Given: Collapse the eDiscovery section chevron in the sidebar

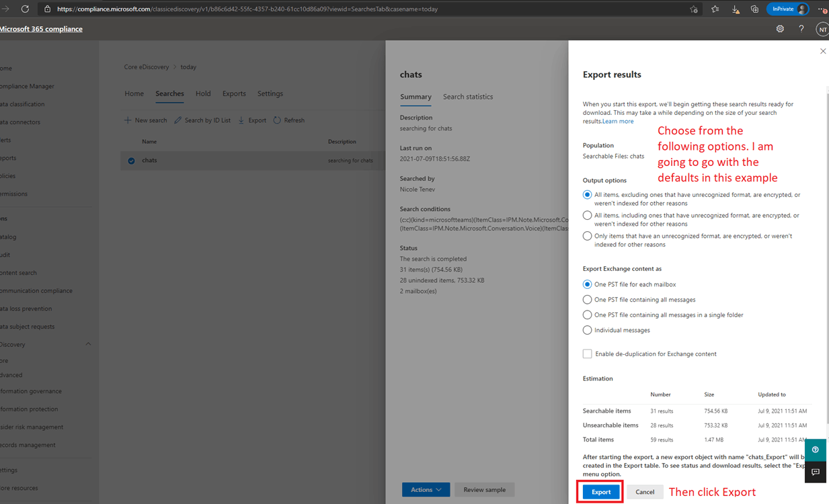Looking at the screenshot, I should (x=88, y=344).
